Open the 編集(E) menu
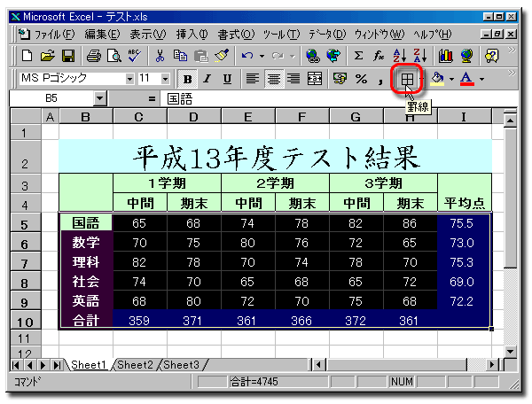 (102, 35)
